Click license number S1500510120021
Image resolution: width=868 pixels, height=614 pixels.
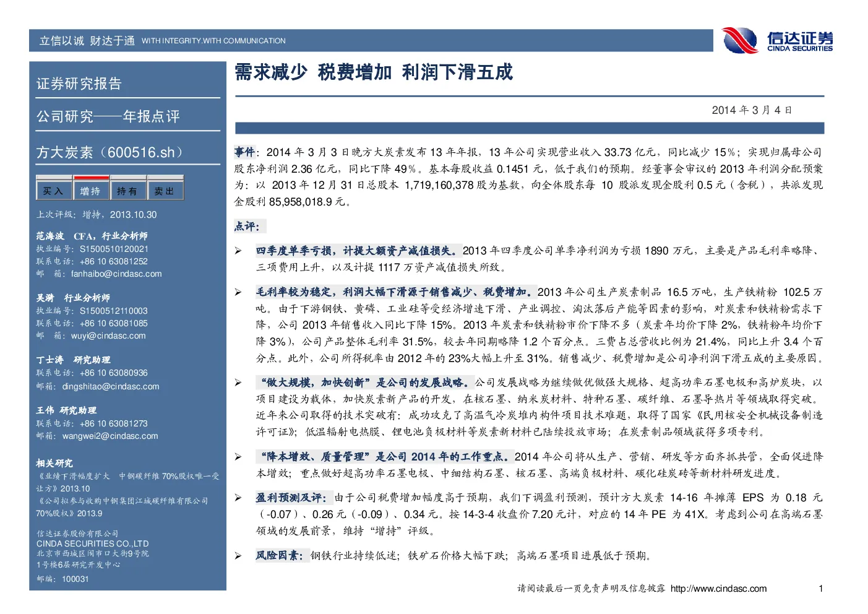click(114, 249)
